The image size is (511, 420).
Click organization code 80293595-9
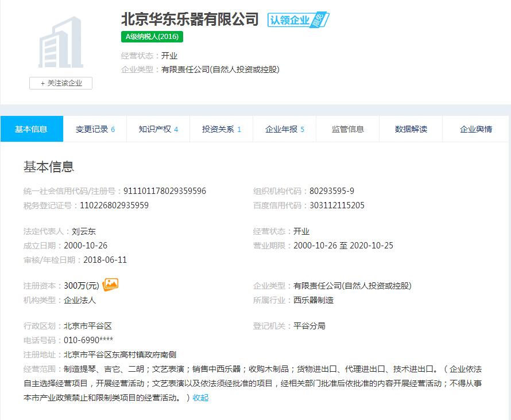pyautogui.click(x=332, y=191)
